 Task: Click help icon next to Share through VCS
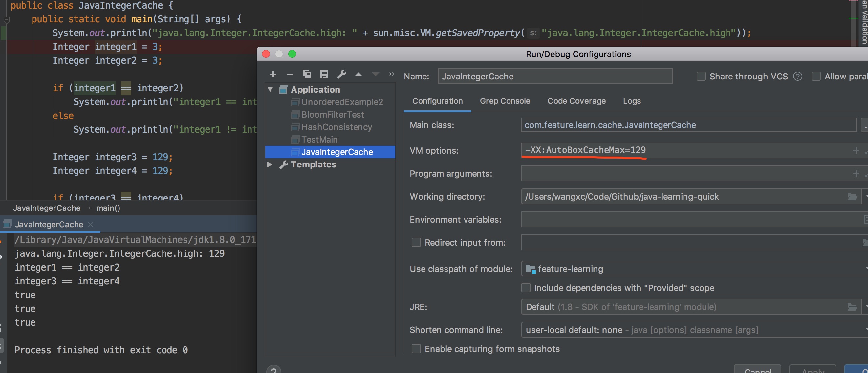click(797, 77)
